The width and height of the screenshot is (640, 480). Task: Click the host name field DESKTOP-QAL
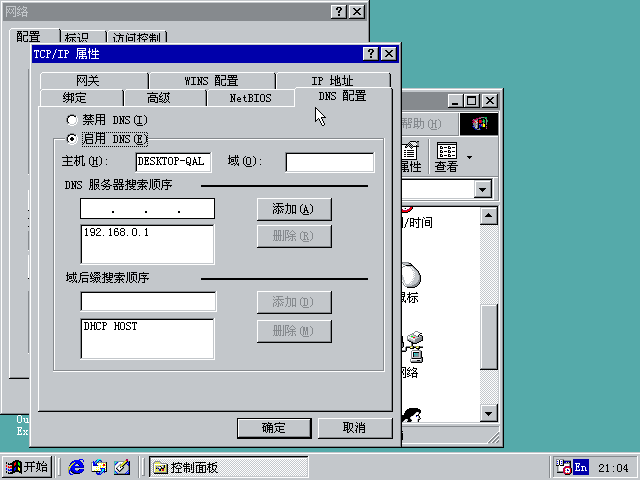click(173, 162)
